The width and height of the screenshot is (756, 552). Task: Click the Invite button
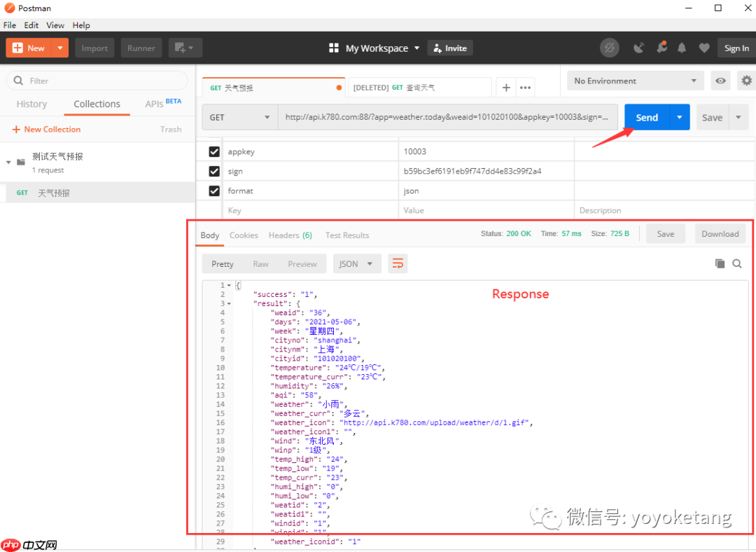[450, 48]
